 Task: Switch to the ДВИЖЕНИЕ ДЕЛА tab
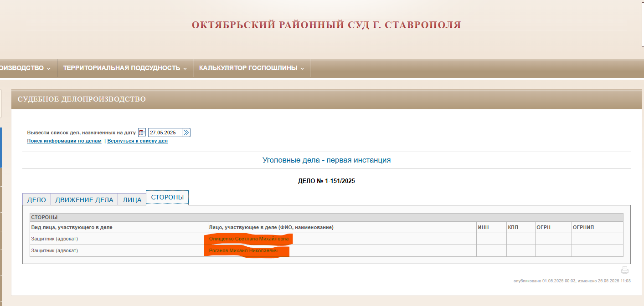point(84,200)
